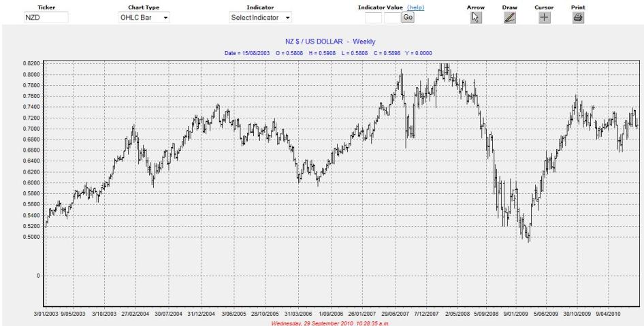Viewport: 644px width, 326px height.
Task: Click the 0 label on the price axis
Action: pos(39,276)
